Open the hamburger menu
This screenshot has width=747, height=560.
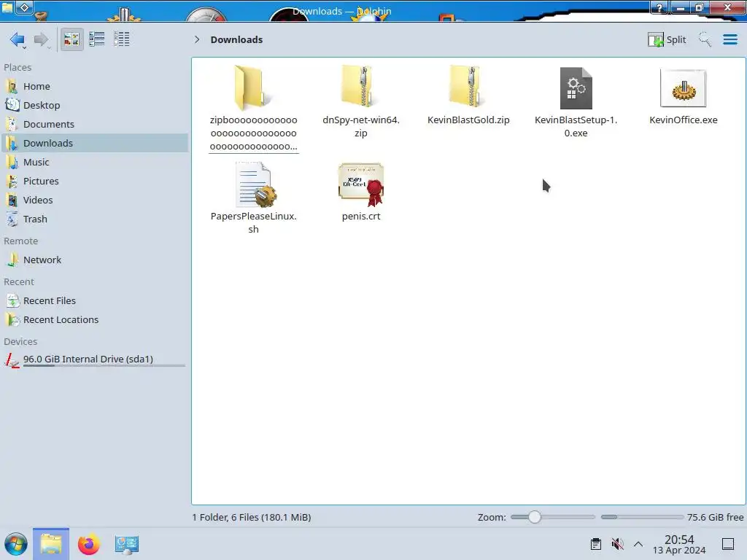[x=729, y=39]
